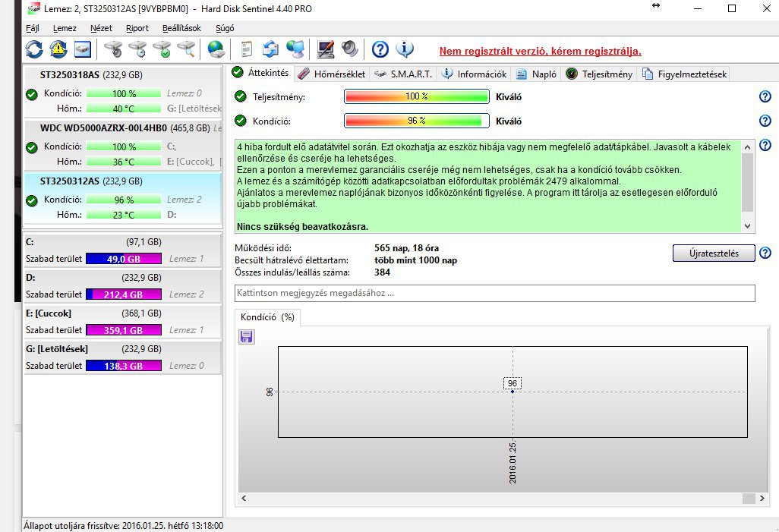
Task: Click the disk with stethoscope icon
Action: click(113, 49)
